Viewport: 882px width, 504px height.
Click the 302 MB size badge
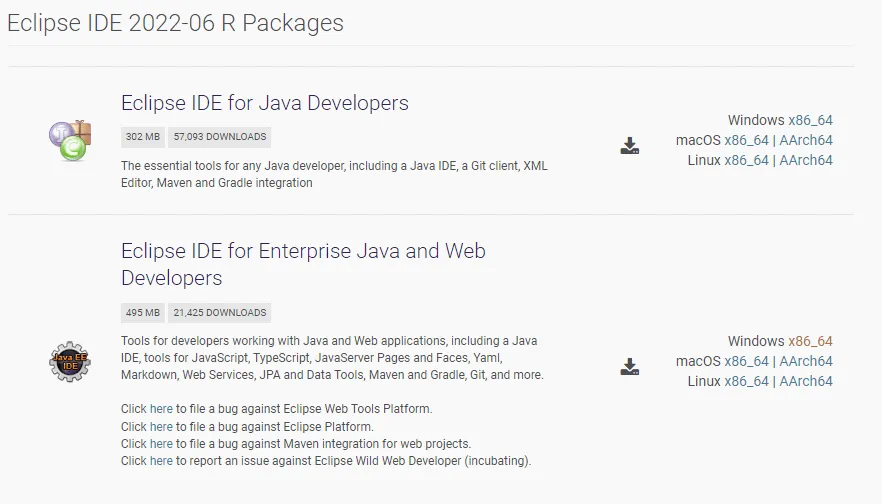pos(143,137)
